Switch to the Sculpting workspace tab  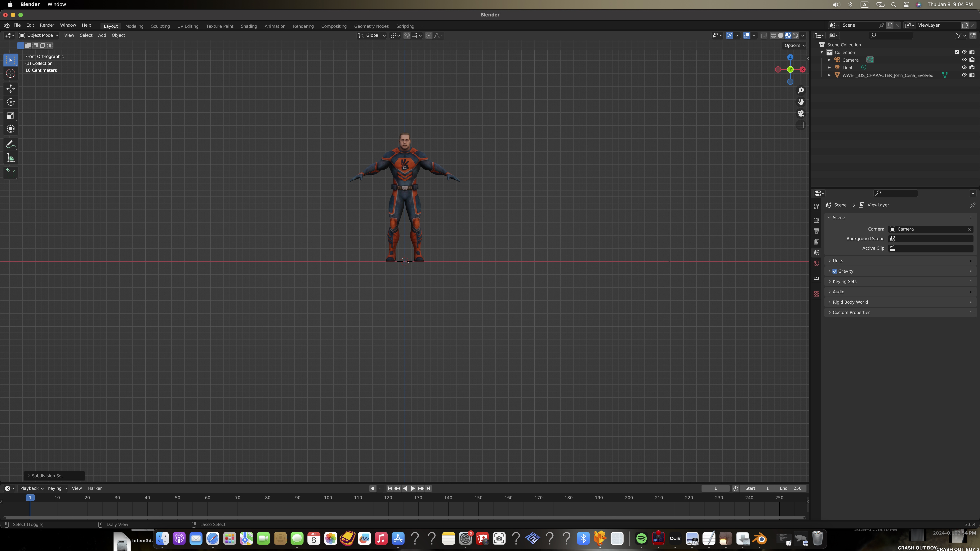(161, 26)
